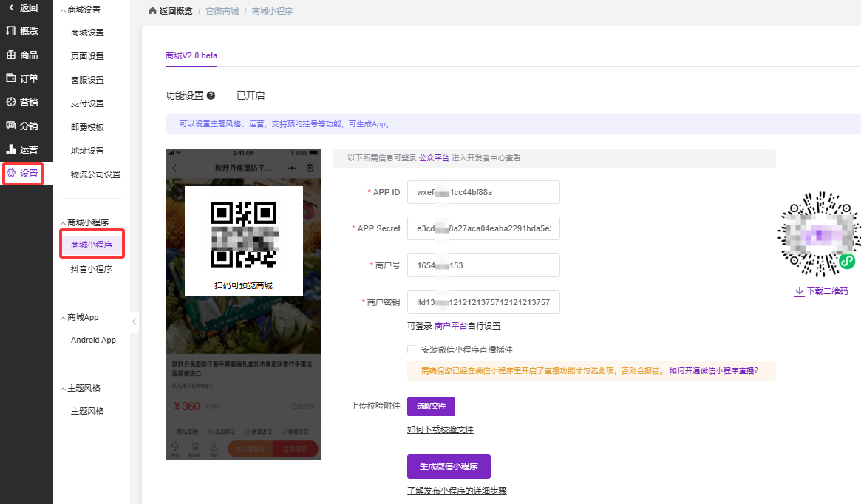Open the 商品 products section icon
The width and height of the screenshot is (861, 504).
[x=11, y=55]
